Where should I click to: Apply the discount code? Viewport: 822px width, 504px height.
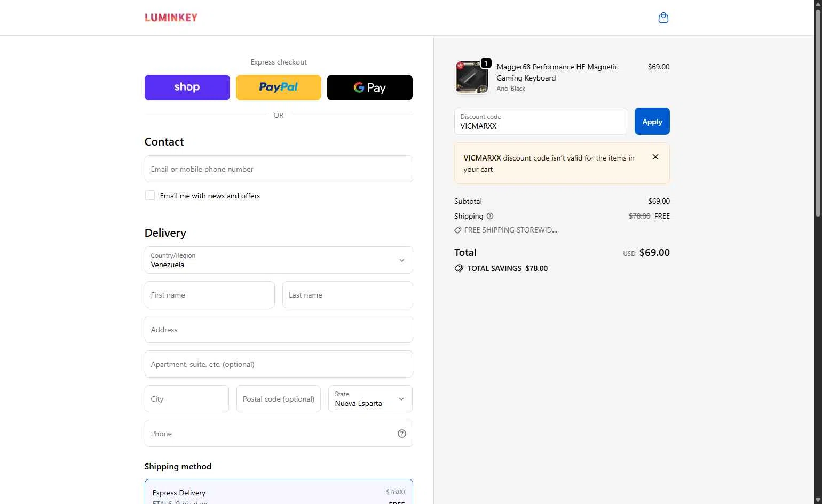pyautogui.click(x=652, y=122)
